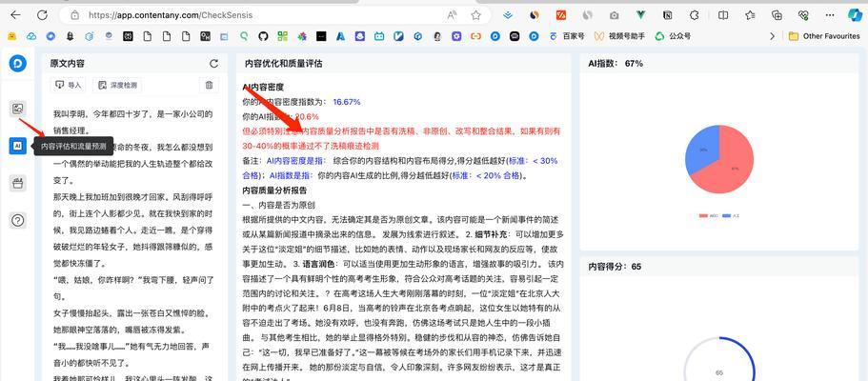This screenshot has height=381, width=868.
Task: Open the browser Settings and more menu
Action: (829, 15)
